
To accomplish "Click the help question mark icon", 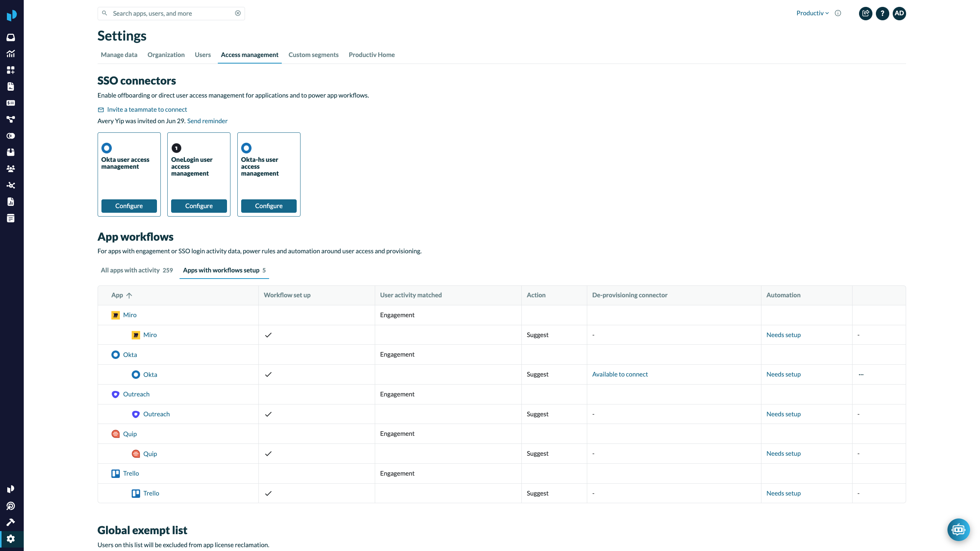I will [x=882, y=13].
